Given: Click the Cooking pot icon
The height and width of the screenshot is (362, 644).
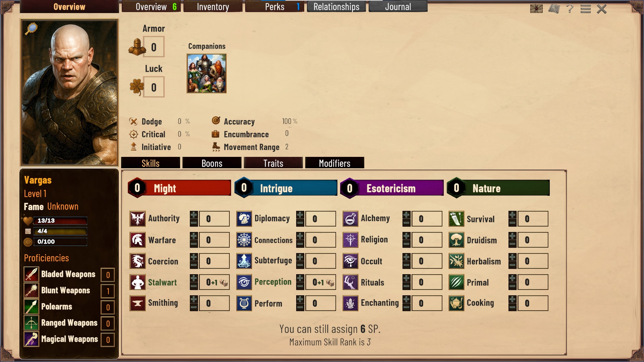Looking at the screenshot, I should coord(456,303).
